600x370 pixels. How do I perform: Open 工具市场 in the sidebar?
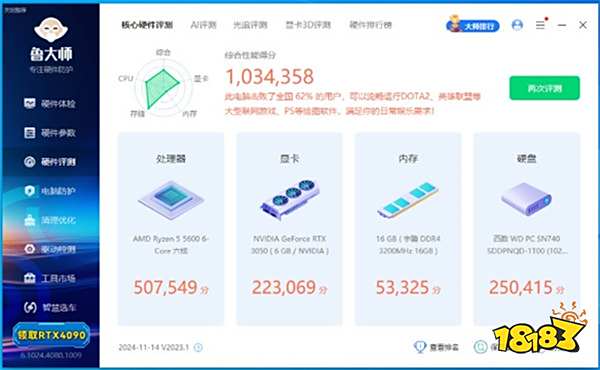click(x=50, y=278)
